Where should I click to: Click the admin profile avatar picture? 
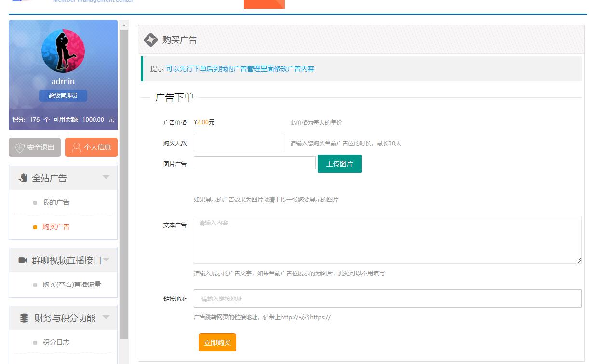pos(63,51)
